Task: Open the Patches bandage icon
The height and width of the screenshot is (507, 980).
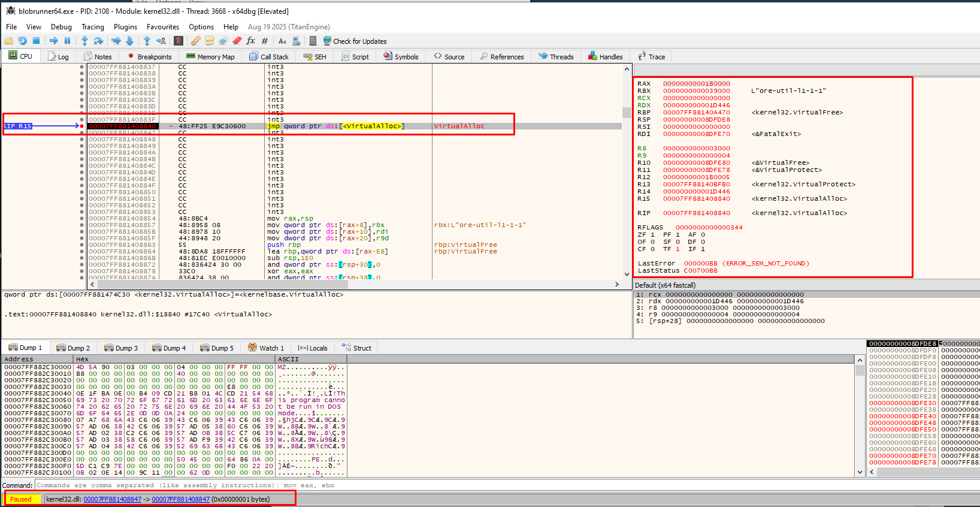Action: click(x=196, y=41)
